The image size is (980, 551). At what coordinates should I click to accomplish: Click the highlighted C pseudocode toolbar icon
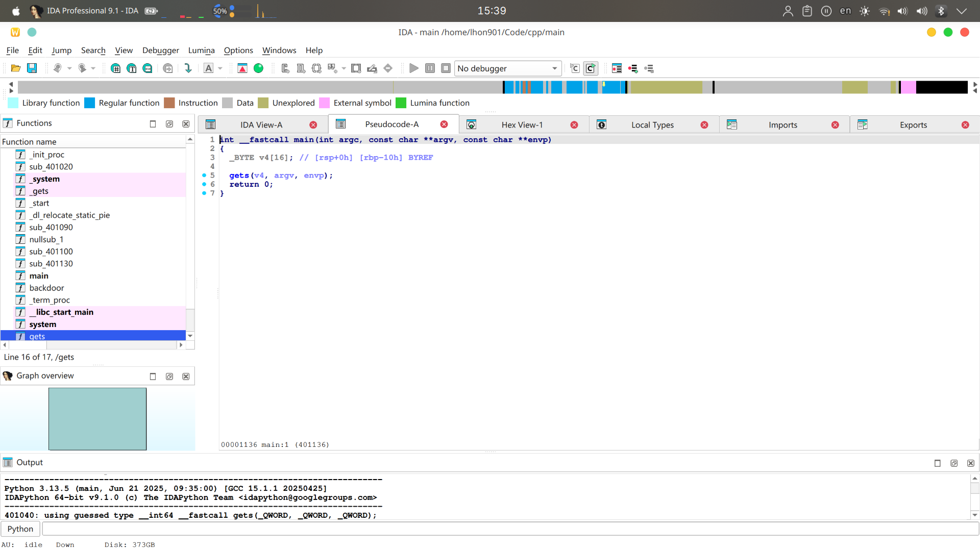click(x=591, y=68)
